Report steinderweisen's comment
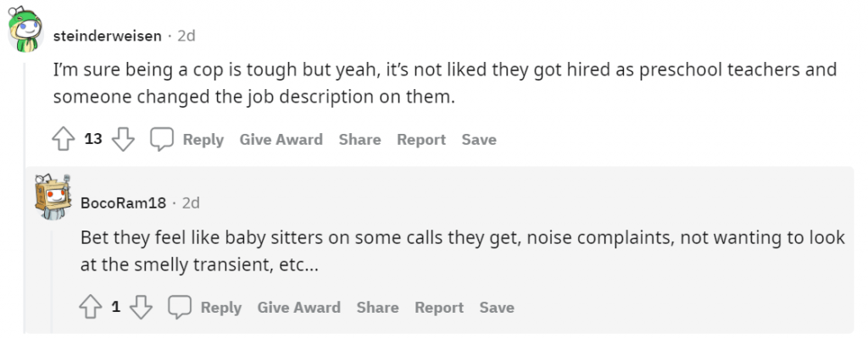Image resolution: width=868 pixels, height=339 pixels. click(x=421, y=140)
